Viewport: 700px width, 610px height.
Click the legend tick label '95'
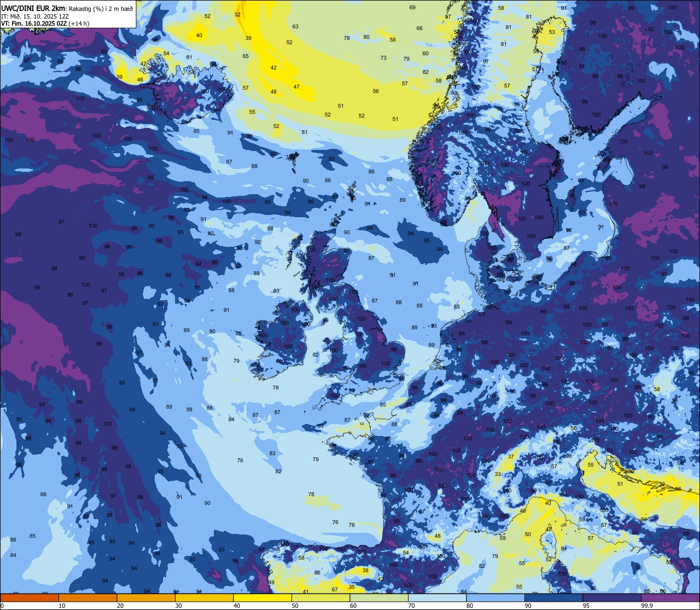tap(586, 606)
